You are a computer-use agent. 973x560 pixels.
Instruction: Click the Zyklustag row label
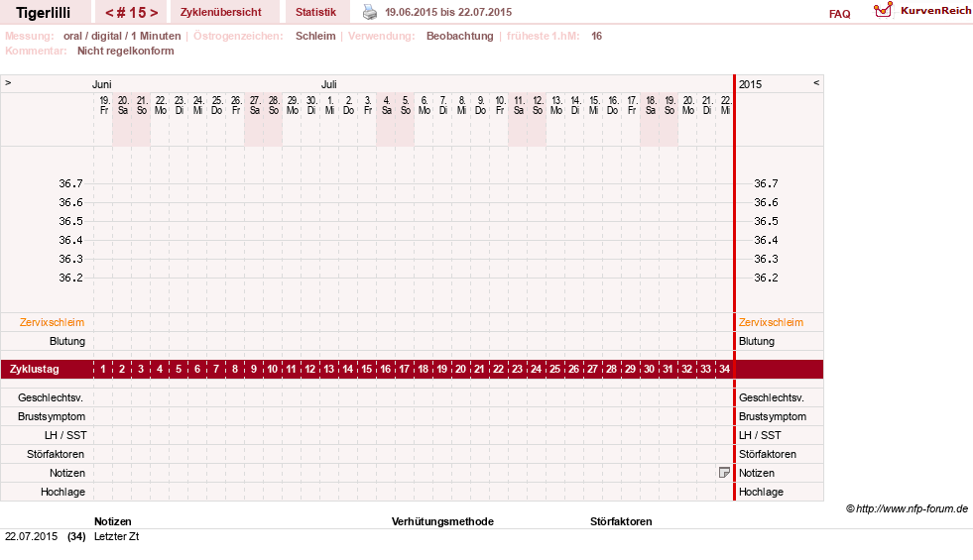pos(34,369)
